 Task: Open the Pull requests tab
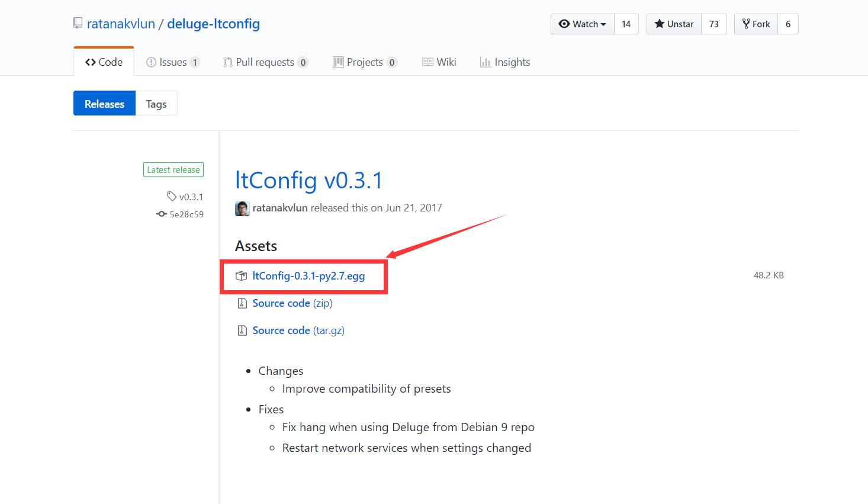(x=265, y=62)
